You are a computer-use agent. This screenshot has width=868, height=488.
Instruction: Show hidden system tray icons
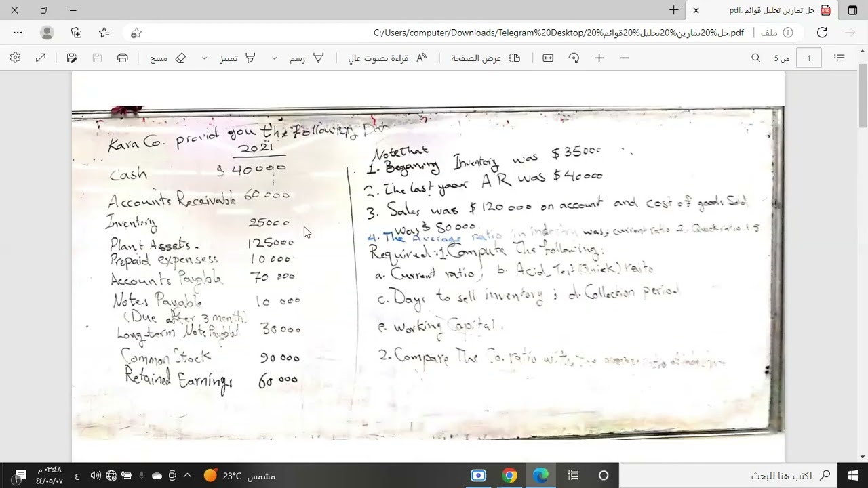(x=187, y=475)
